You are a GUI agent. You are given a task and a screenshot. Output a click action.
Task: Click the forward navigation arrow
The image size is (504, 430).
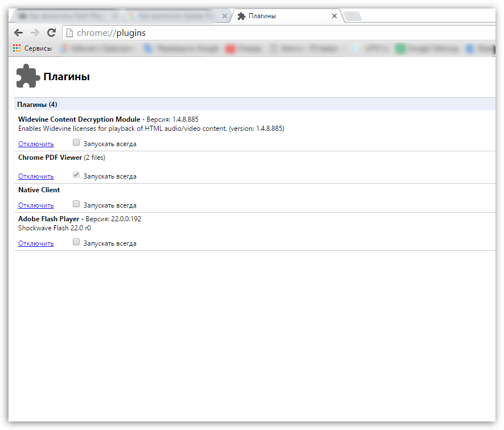[35, 33]
